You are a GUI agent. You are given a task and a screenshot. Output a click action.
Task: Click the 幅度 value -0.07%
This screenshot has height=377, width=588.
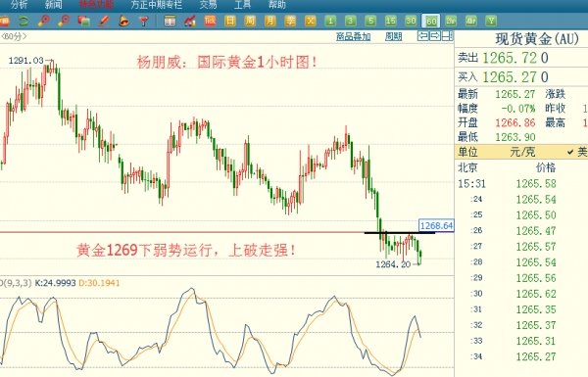[x=518, y=109]
